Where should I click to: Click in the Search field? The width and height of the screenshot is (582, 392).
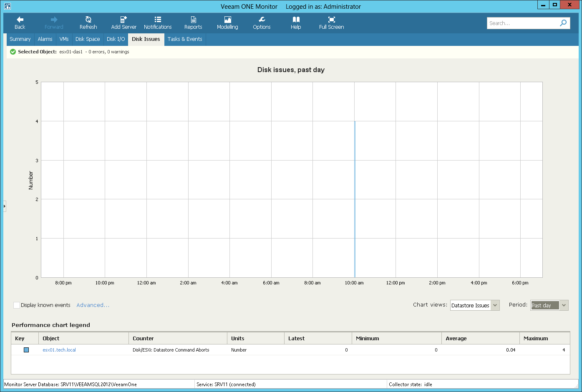click(524, 23)
